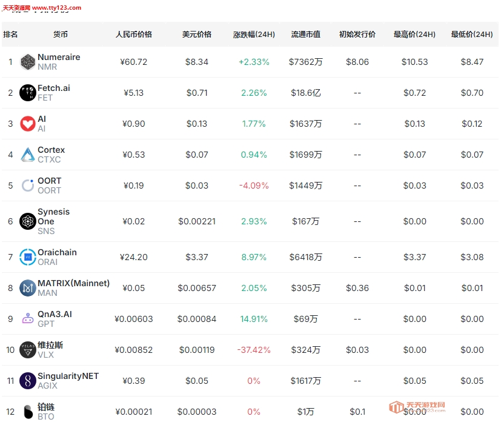Click the $0.00221 USD price
This screenshot has width=504, height=422.
click(x=197, y=221)
